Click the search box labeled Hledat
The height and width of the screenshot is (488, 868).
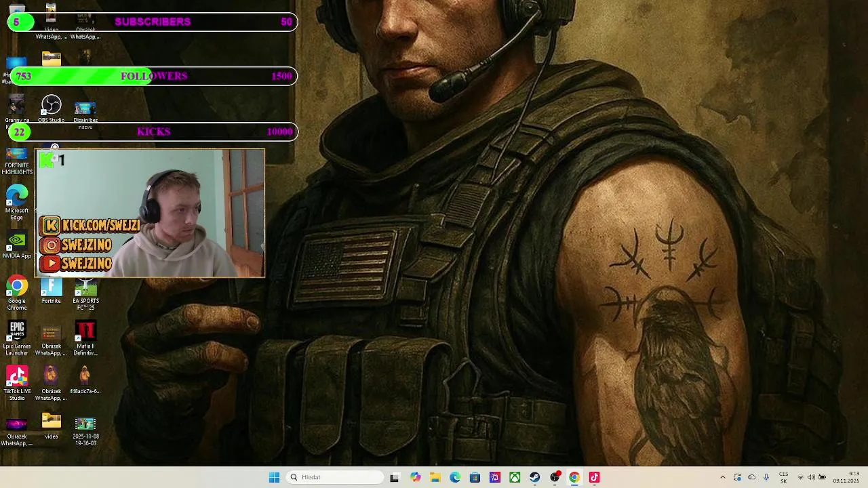point(336,477)
